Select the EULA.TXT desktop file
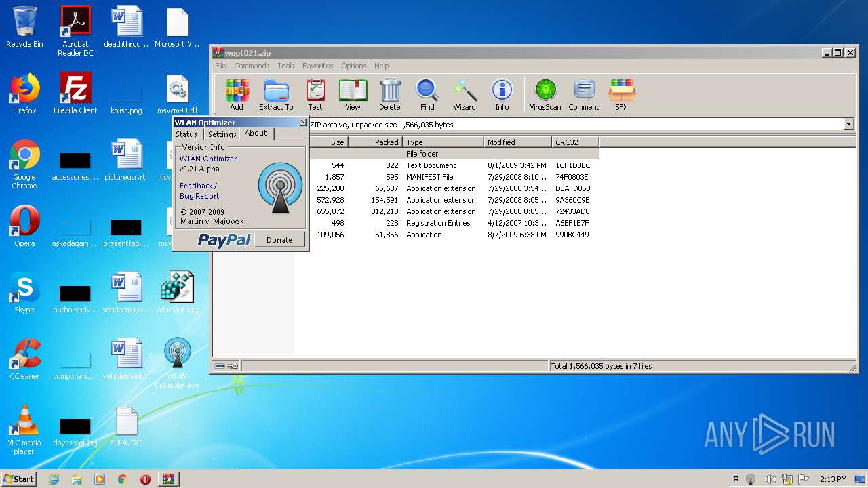The width and height of the screenshot is (868, 488). pyautogui.click(x=126, y=426)
